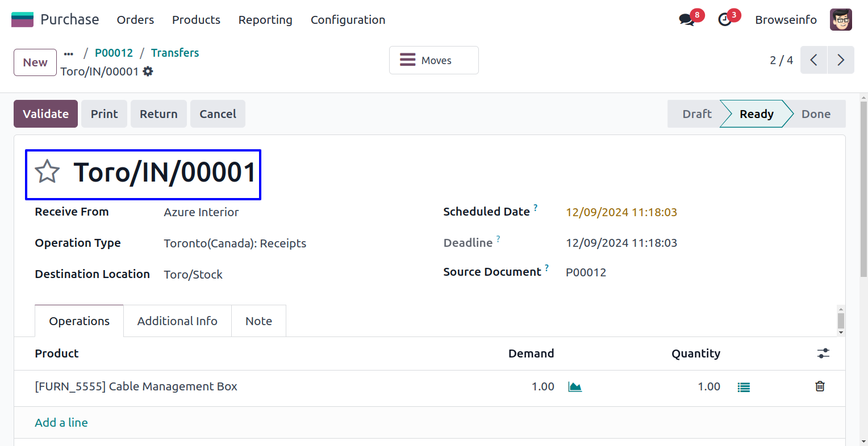Expand the breadcrumb ellipsis menu

(69, 54)
